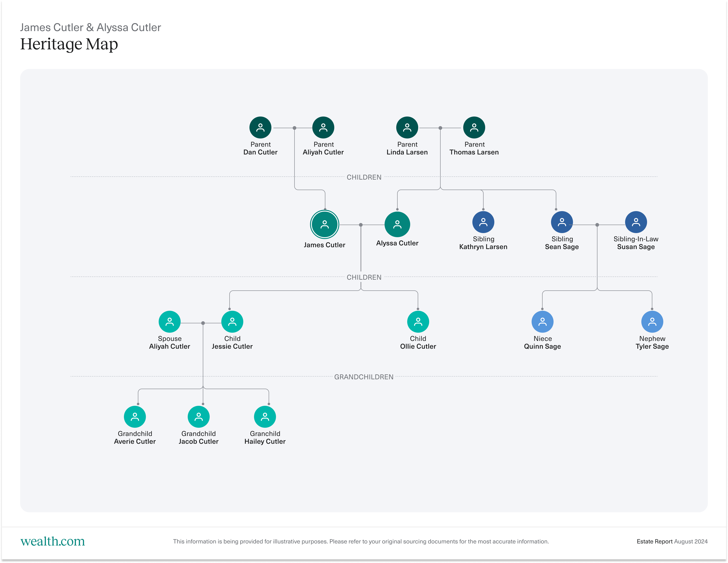
Task: Click niece Quinn Sage's icon
Action: pos(542,321)
